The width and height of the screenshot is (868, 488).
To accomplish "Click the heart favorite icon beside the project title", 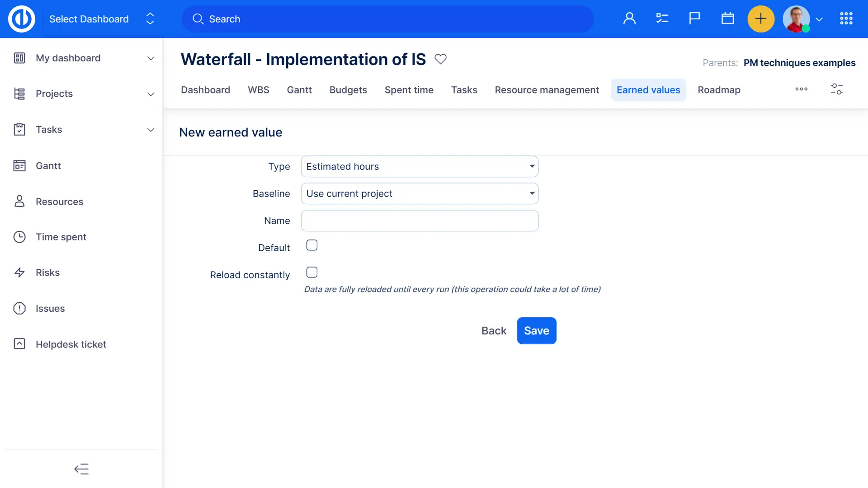I will click(x=440, y=59).
